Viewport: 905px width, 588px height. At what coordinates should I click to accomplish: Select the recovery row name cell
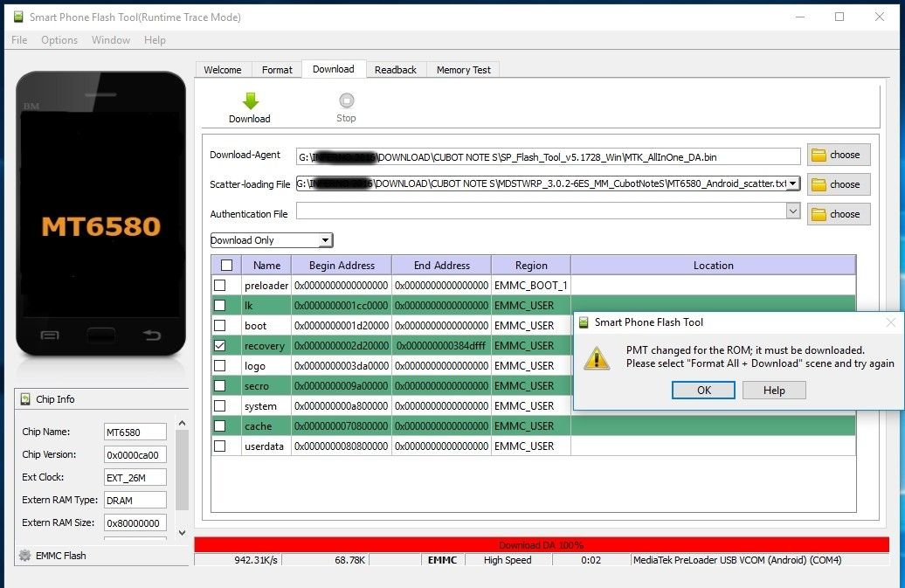tap(265, 346)
